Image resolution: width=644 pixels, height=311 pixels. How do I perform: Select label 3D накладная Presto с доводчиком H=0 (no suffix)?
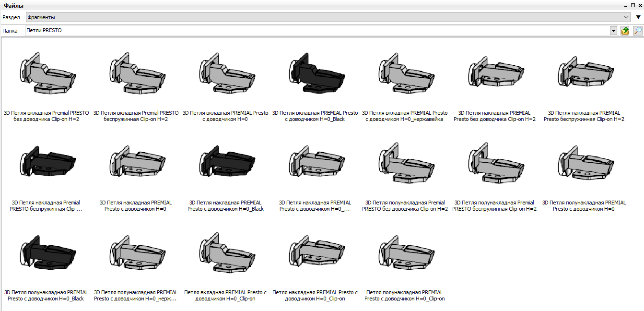tap(136, 205)
